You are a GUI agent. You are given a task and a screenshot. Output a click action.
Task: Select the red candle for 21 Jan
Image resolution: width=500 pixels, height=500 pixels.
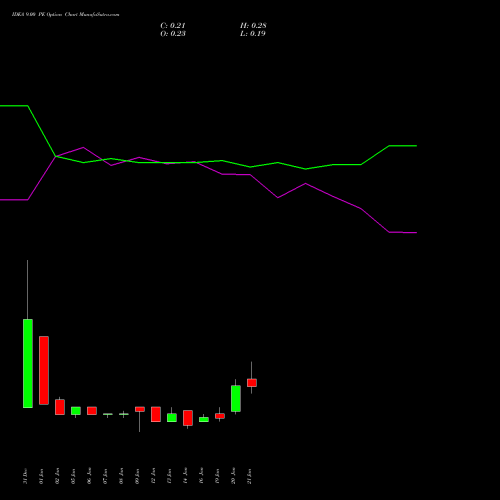pyautogui.click(x=252, y=383)
